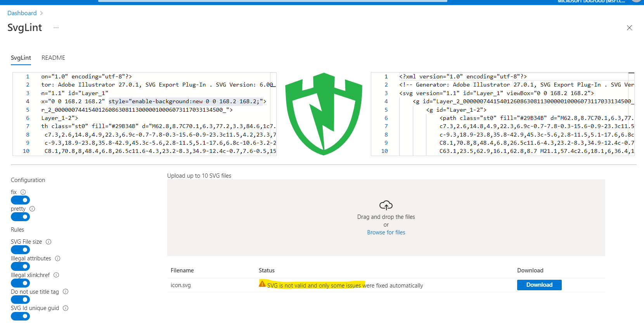Click the xml version line in right editor
Image resolution: width=644 pixels, height=324 pixels.
click(x=463, y=76)
